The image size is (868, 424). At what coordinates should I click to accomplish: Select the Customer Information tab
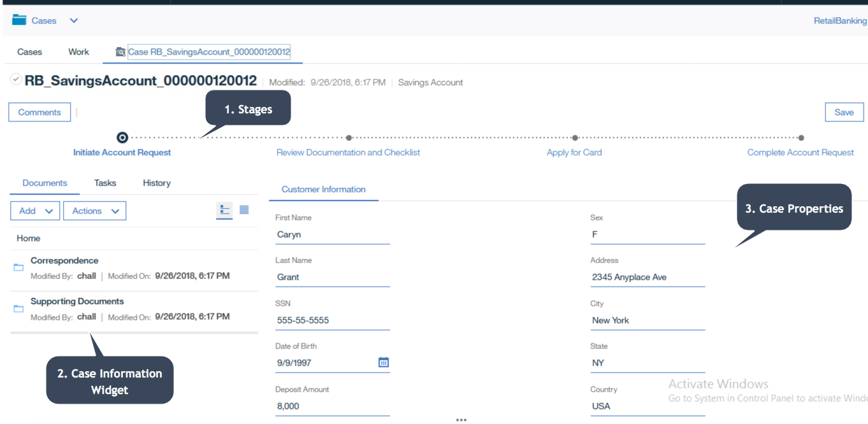323,189
